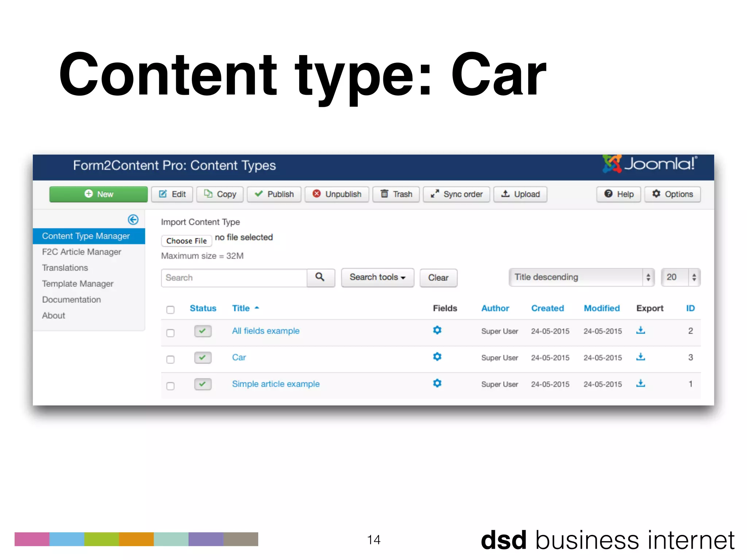Screen dimensions: 747x560
Task: Click the Choose File button
Action: point(186,241)
